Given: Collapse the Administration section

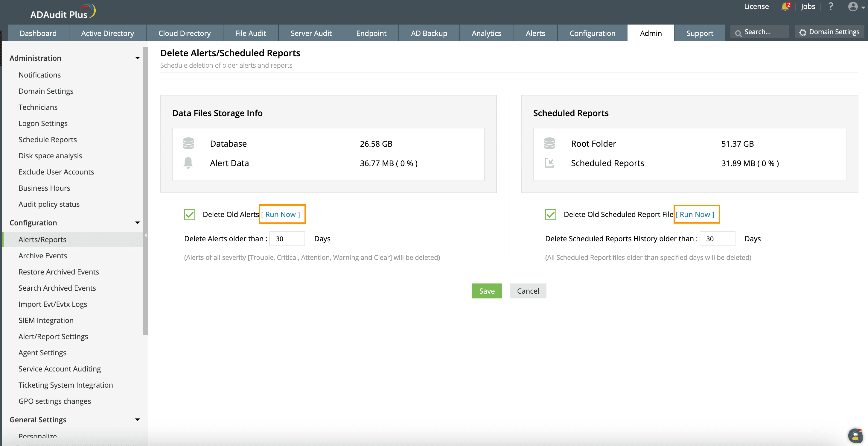Looking at the screenshot, I should point(137,58).
